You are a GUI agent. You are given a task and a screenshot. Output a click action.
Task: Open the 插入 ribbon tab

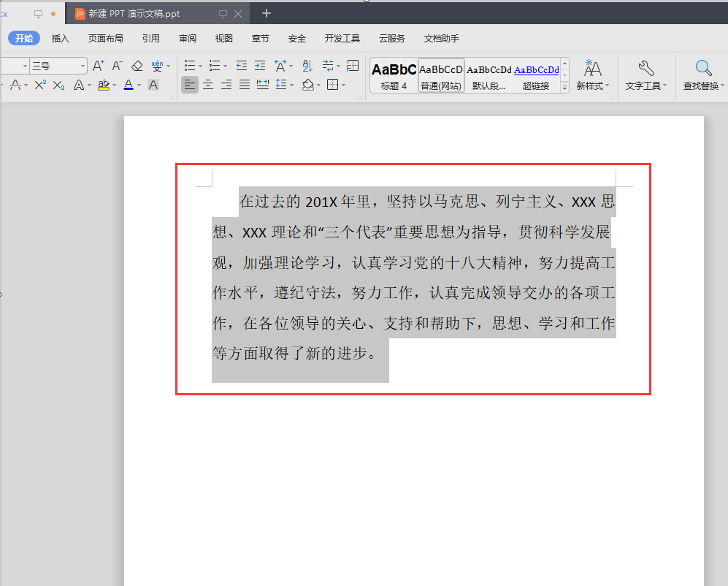61,39
